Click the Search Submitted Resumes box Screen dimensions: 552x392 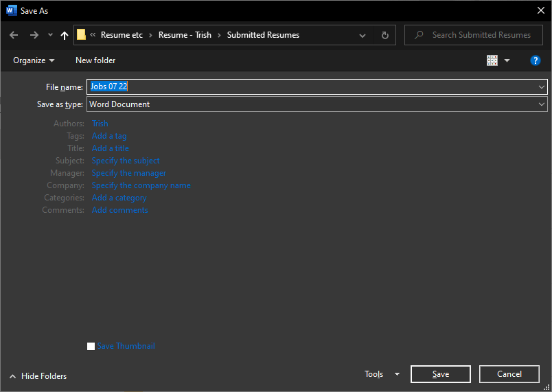481,35
